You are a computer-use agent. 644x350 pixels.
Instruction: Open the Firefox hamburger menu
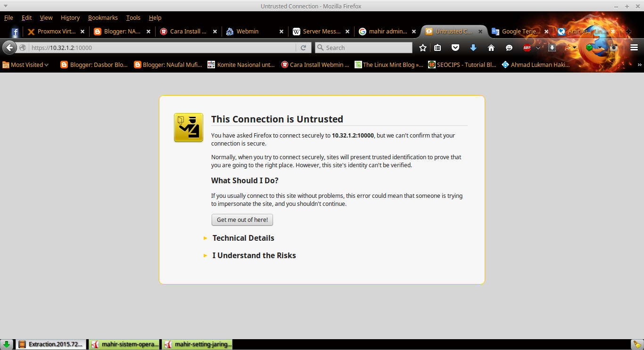pyautogui.click(x=634, y=48)
